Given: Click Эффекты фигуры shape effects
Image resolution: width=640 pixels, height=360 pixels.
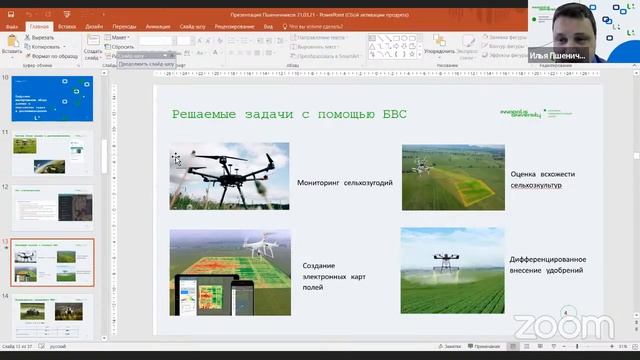Looking at the screenshot, I should tap(504, 55).
